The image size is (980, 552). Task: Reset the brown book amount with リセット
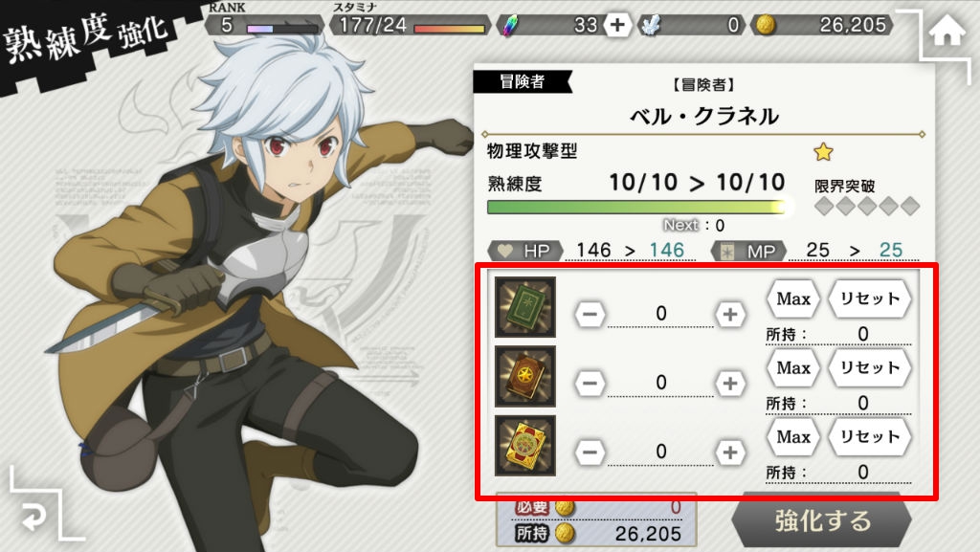click(869, 367)
